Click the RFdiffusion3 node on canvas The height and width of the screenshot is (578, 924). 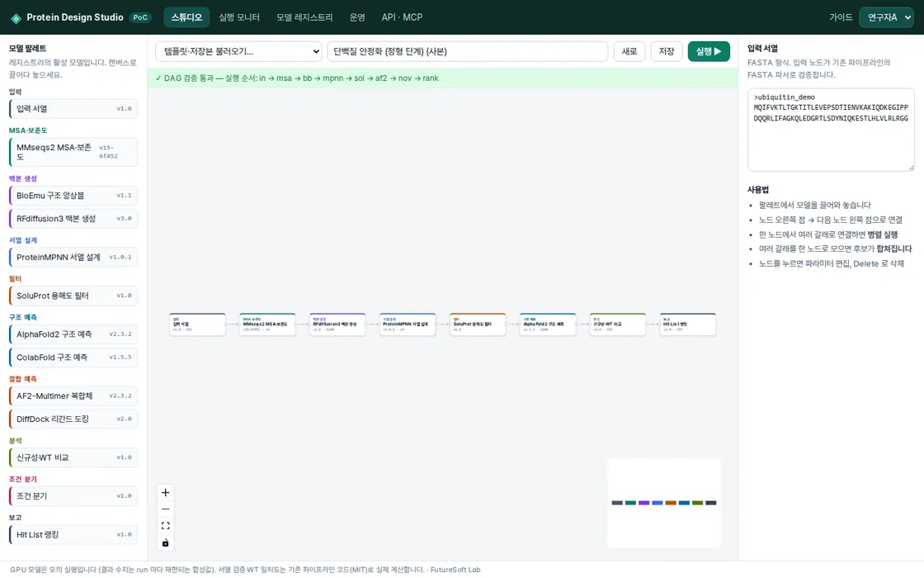point(337,325)
